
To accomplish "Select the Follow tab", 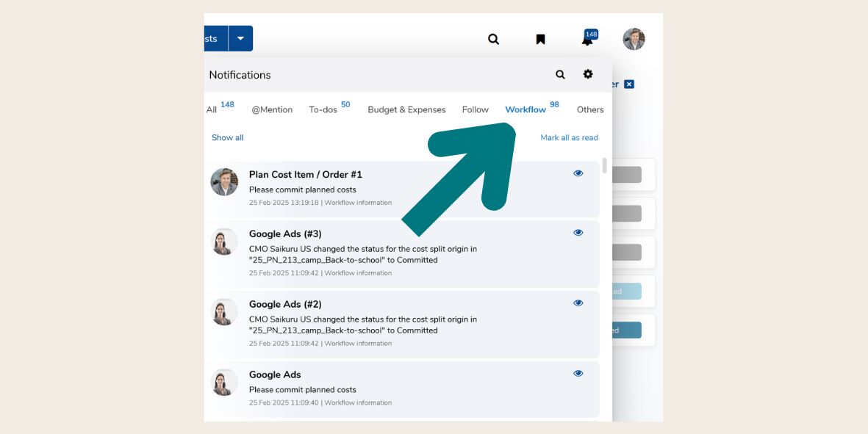I will 476,109.
